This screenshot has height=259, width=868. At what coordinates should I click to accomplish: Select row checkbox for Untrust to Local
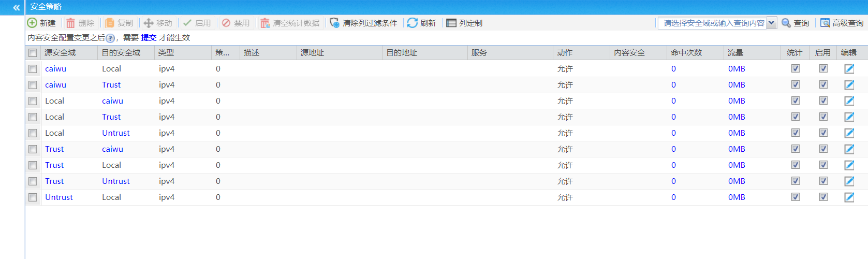pos(33,197)
